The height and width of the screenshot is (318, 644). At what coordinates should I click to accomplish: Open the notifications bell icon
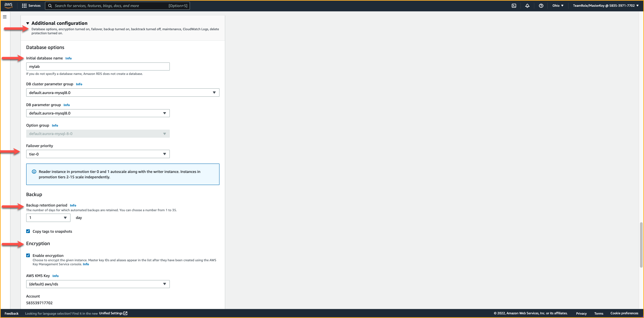coord(527,6)
